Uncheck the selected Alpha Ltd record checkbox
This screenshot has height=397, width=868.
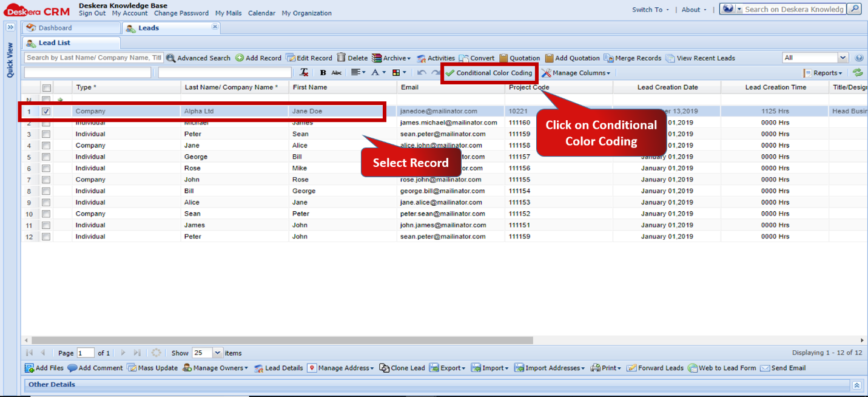click(x=45, y=111)
